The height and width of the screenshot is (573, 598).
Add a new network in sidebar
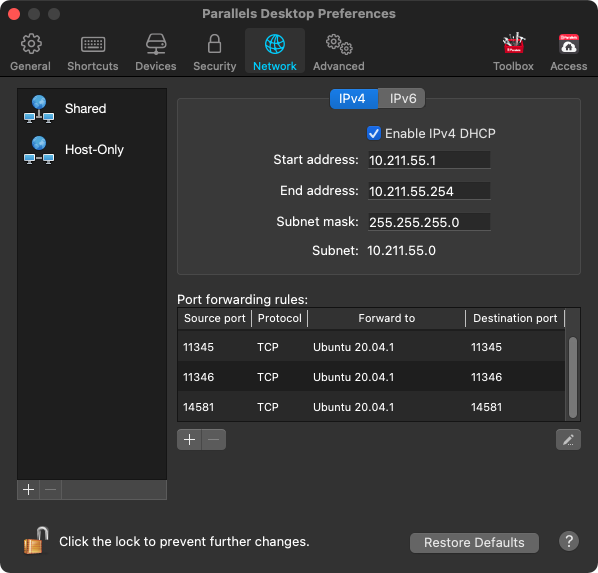pyautogui.click(x=28, y=489)
